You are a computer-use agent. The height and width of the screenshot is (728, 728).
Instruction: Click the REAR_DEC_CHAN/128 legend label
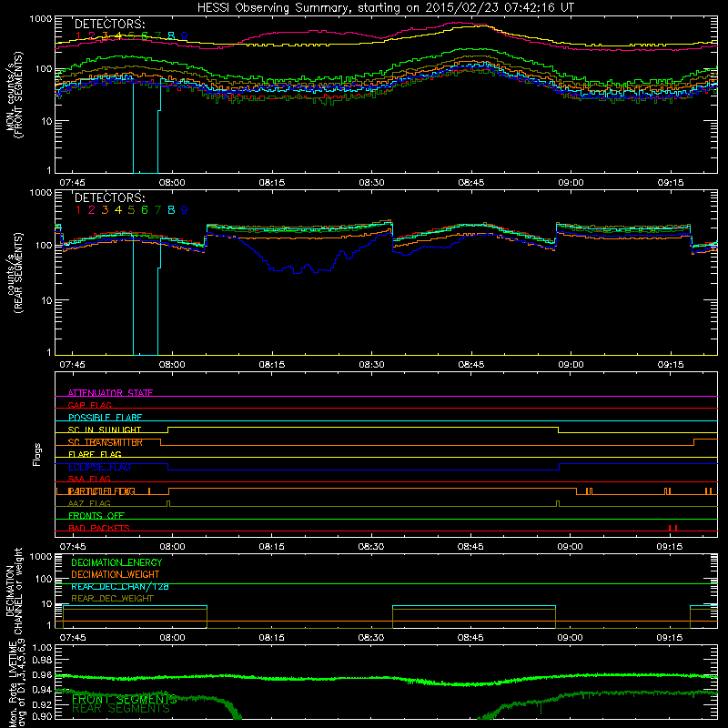120,586
